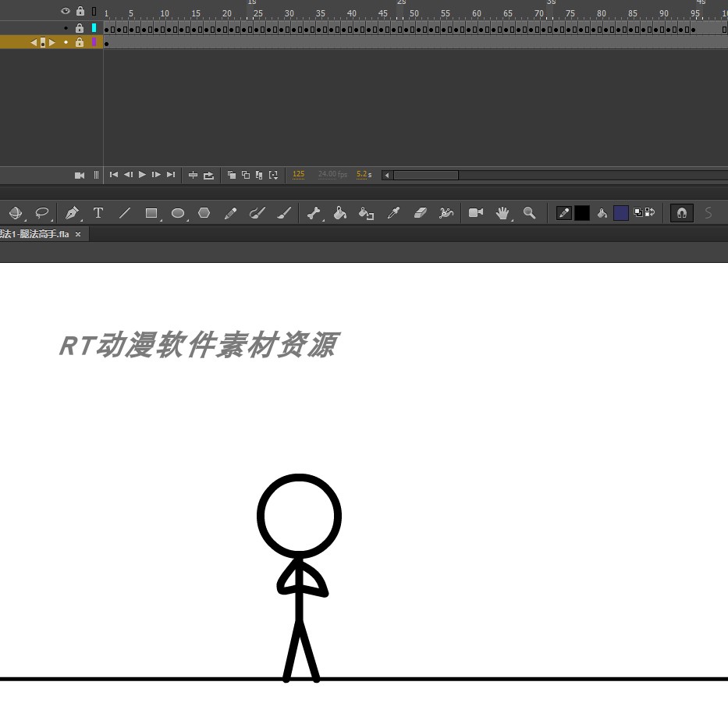Toggle visibility dot of highlighted purple layer

pyautogui.click(x=66, y=42)
